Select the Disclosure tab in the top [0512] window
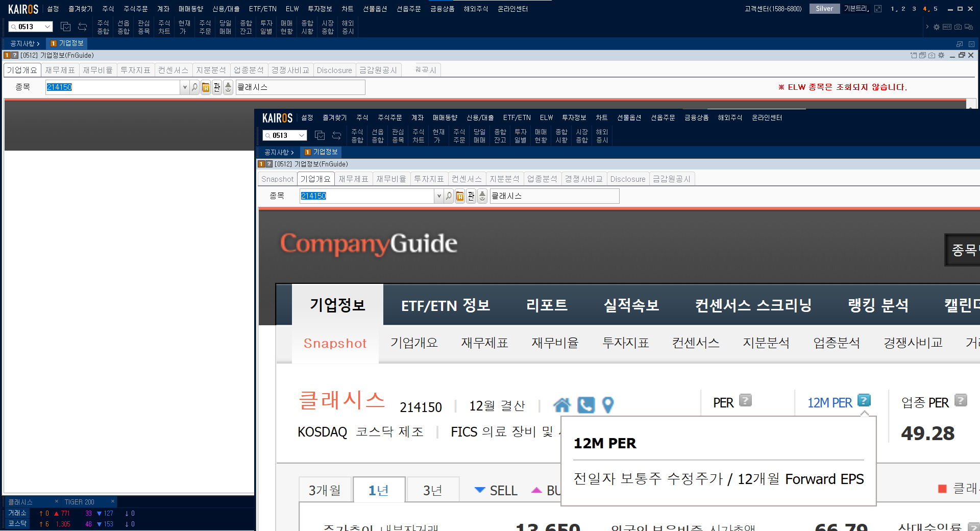Image resolution: width=980 pixels, height=531 pixels. tap(334, 70)
